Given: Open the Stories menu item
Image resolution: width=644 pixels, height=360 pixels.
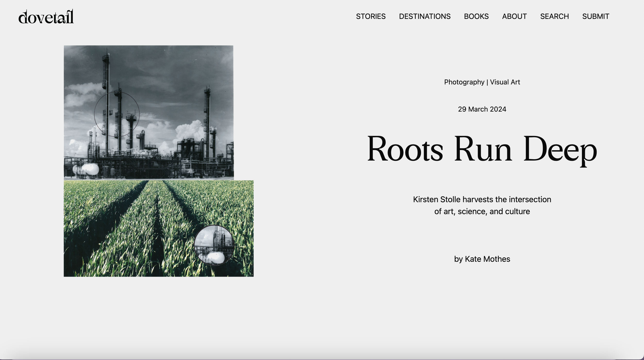Looking at the screenshot, I should pos(370,16).
